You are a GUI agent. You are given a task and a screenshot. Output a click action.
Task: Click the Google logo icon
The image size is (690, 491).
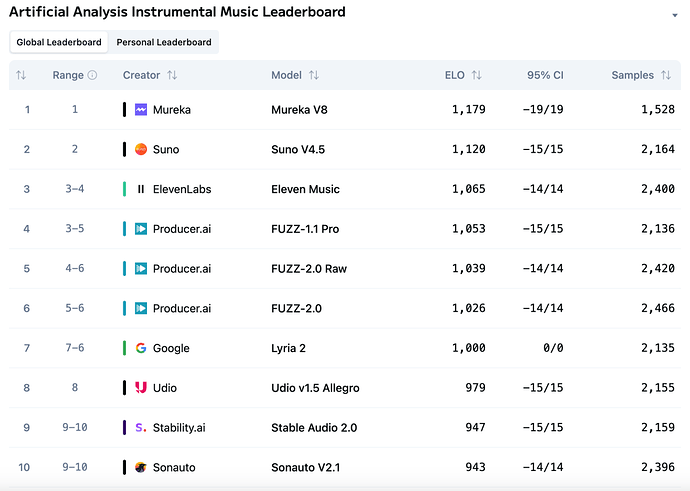(x=141, y=348)
